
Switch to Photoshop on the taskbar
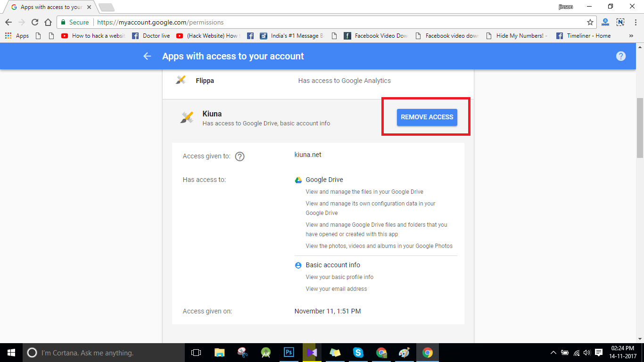tap(289, 353)
